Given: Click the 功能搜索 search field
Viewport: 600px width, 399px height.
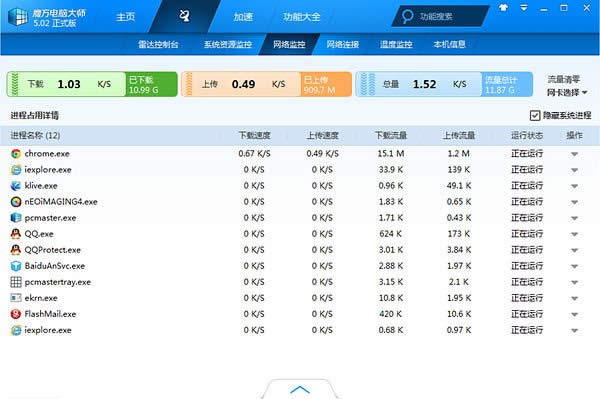Looking at the screenshot, I should pyautogui.click(x=440, y=16).
